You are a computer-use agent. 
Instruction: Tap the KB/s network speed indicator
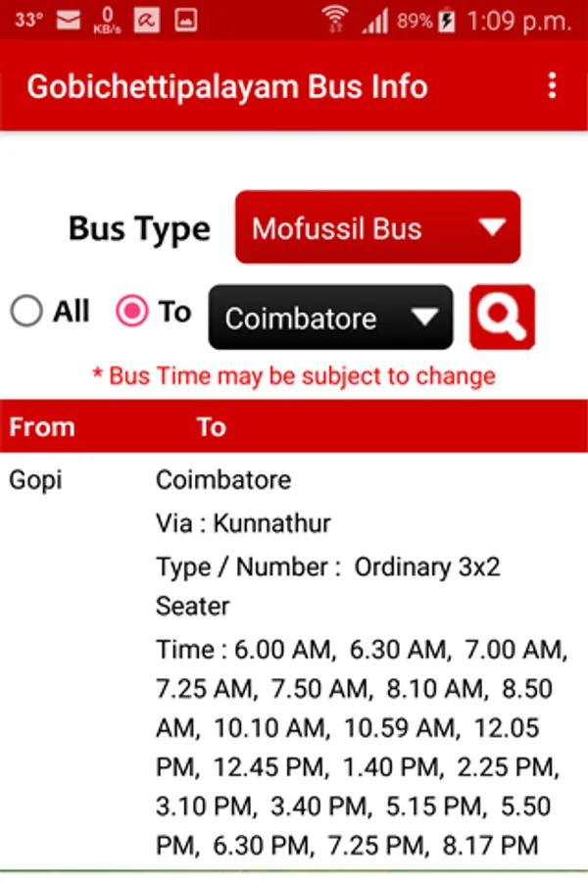tap(107, 21)
